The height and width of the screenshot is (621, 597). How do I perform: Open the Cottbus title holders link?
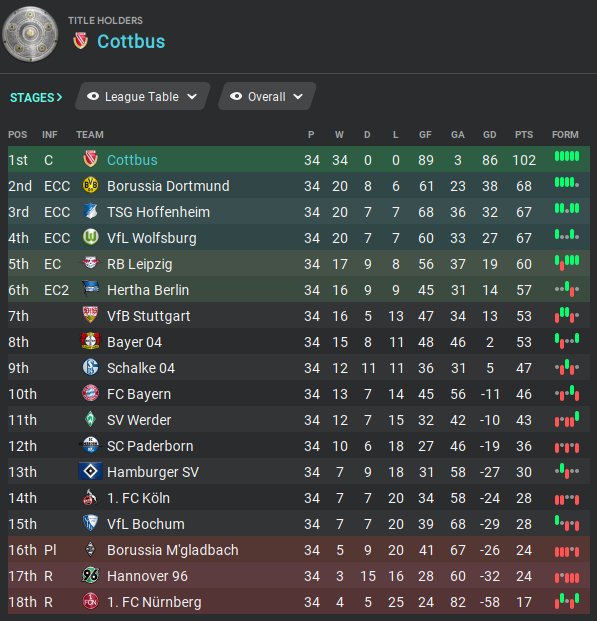tap(131, 42)
